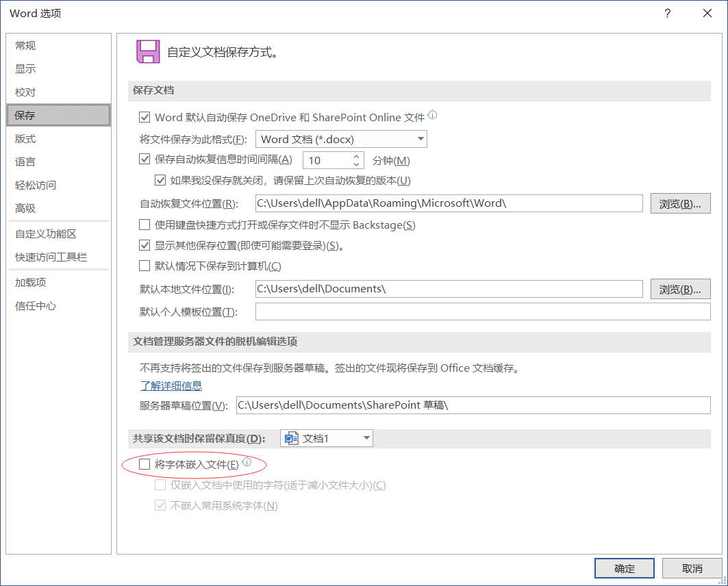The height and width of the screenshot is (586, 728).
Task: Click the 服务器草稿位置 path field
Action: point(473,405)
